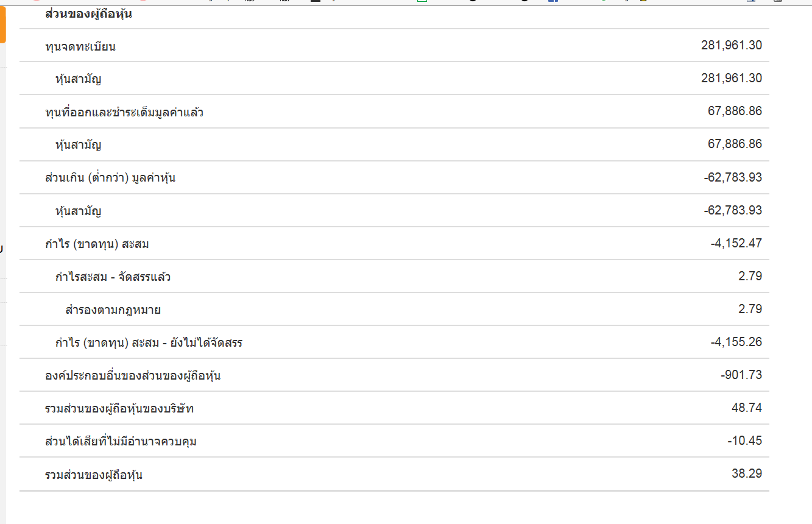This screenshot has height=524, width=812.
Task: Select 'หุ้นสามัญ' label beside 281,961.30
Action: point(78,79)
